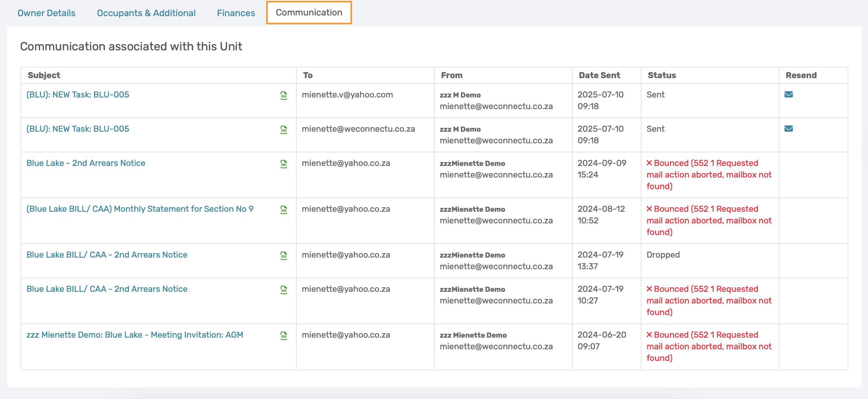
Task: Resend BLU-005 task email to mienette@weconnectu.co.za
Action: tap(789, 128)
